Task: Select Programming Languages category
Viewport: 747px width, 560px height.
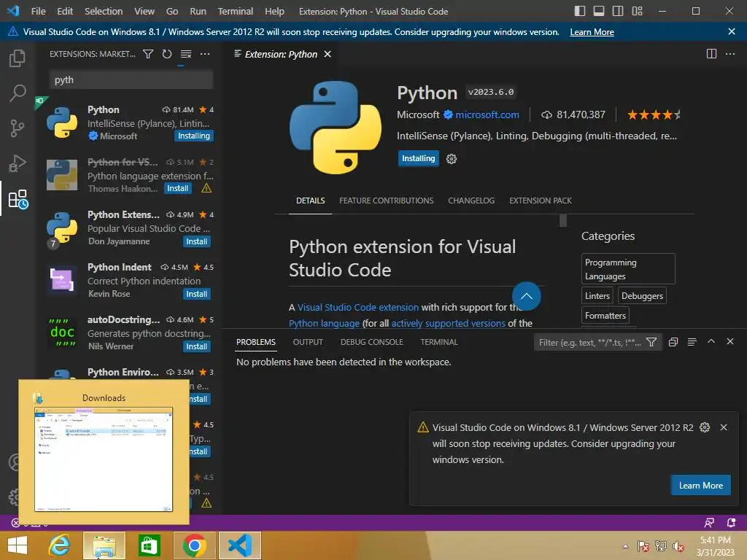Action: point(628,269)
